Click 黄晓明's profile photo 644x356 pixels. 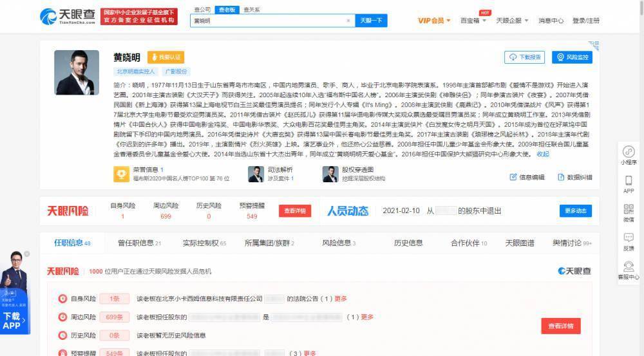point(77,73)
